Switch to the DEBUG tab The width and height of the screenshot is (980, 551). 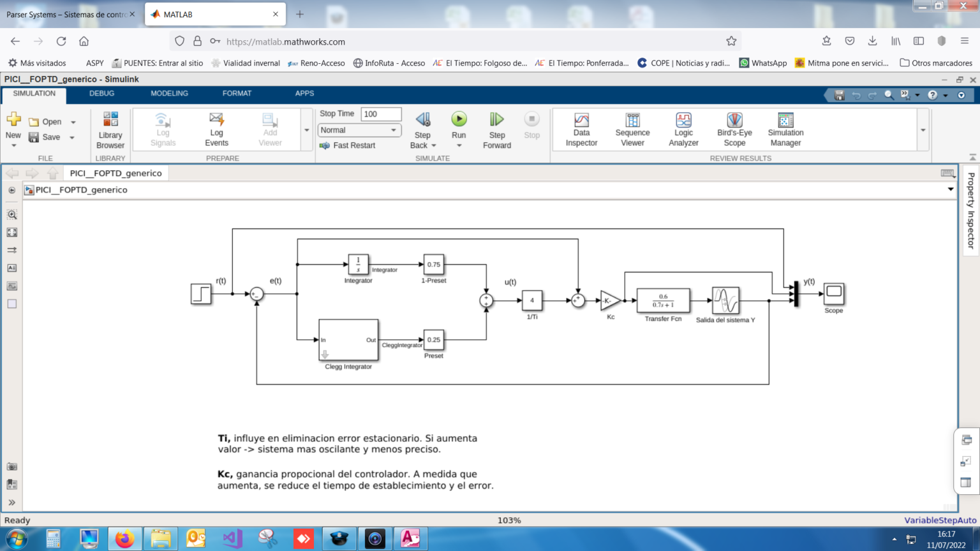(101, 93)
